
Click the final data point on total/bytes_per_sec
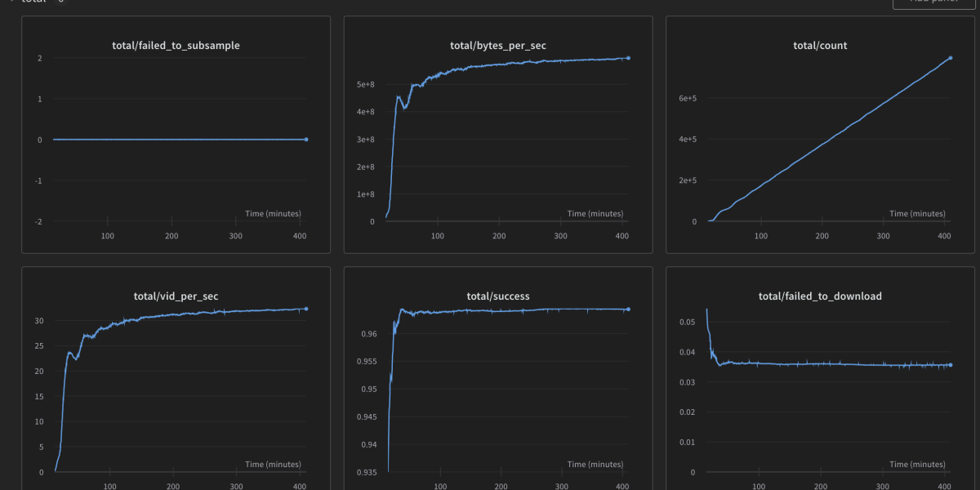point(628,58)
